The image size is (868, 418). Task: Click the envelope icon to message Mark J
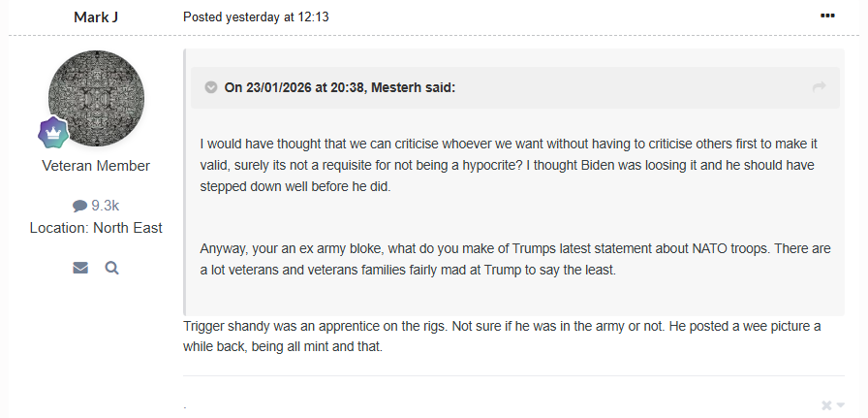(80, 268)
